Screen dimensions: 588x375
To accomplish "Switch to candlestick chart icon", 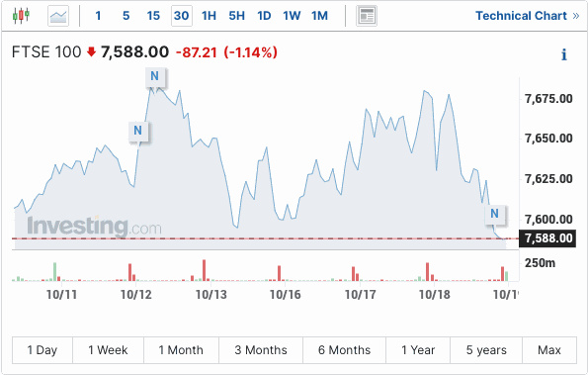I will coord(21,16).
